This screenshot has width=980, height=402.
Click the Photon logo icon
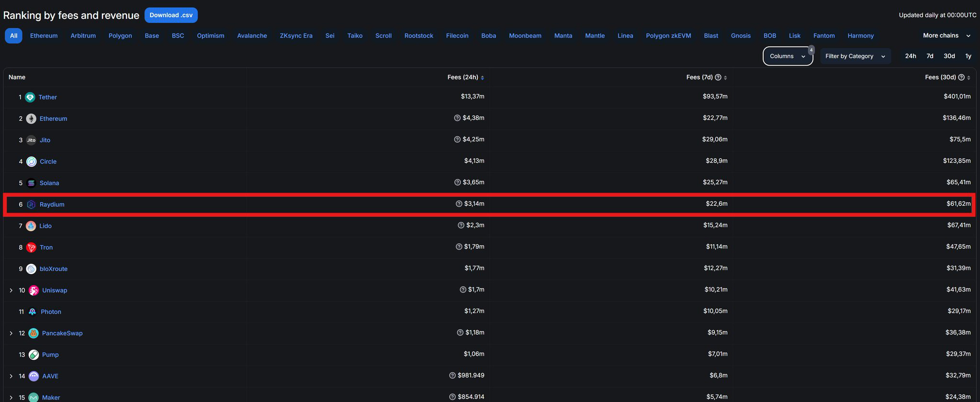[x=32, y=312]
